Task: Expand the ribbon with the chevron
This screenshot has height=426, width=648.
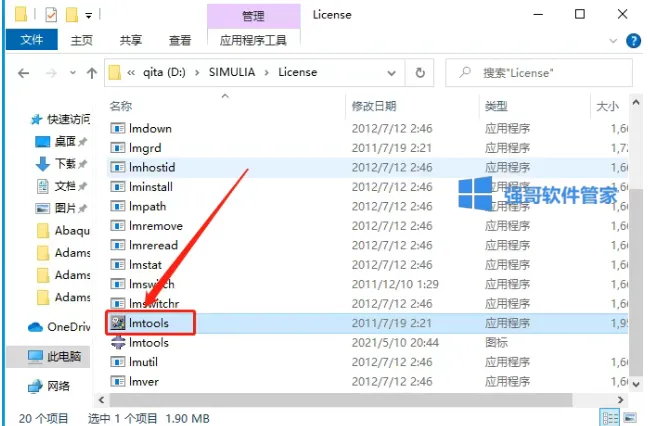Action: pyautogui.click(x=613, y=40)
